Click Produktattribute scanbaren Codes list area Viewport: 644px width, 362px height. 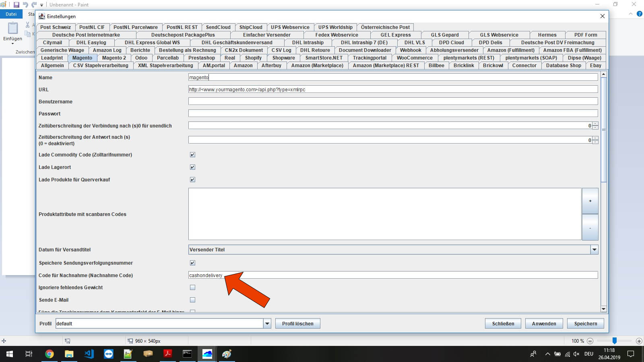pos(385,214)
